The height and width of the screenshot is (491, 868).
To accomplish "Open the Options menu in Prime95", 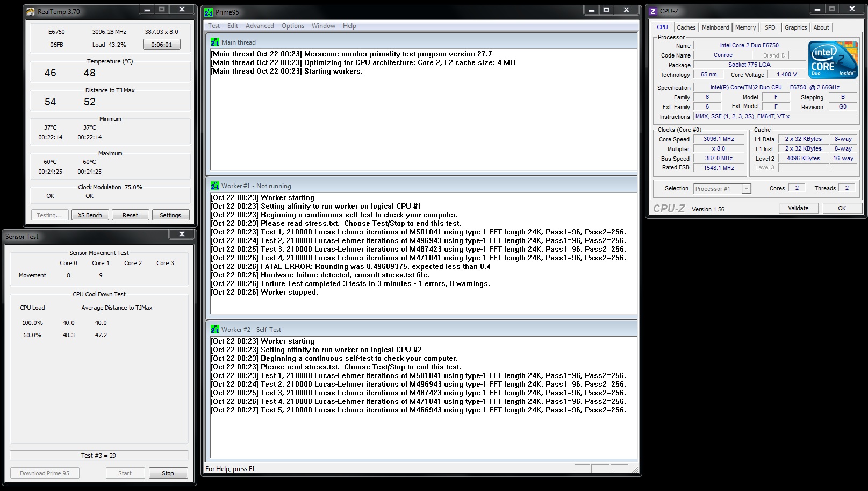I will (293, 26).
